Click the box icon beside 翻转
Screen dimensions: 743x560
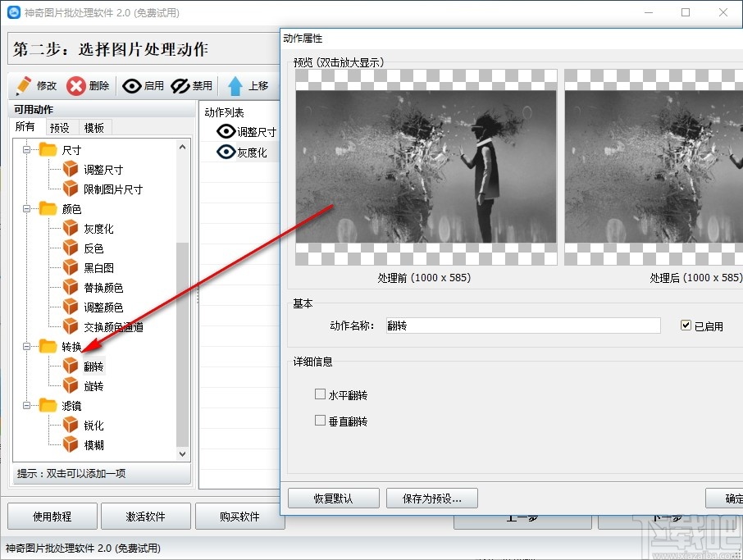71,366
